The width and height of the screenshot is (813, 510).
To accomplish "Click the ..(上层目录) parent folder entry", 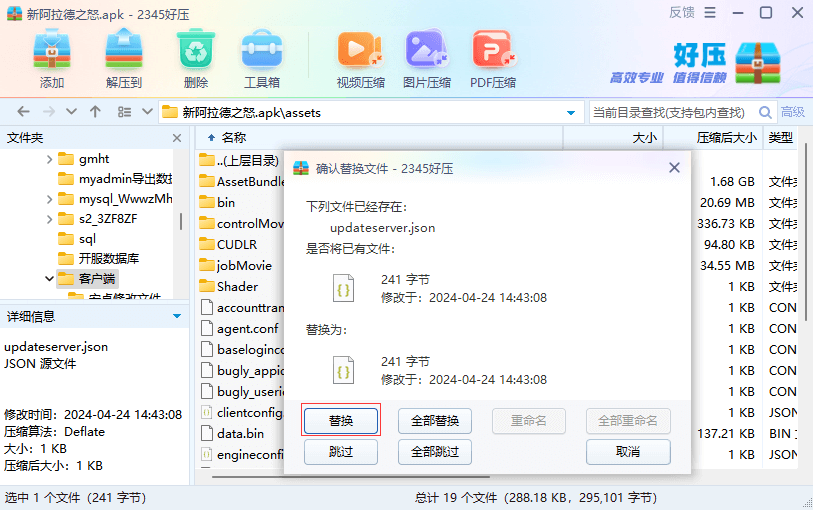I will point(239,161).
